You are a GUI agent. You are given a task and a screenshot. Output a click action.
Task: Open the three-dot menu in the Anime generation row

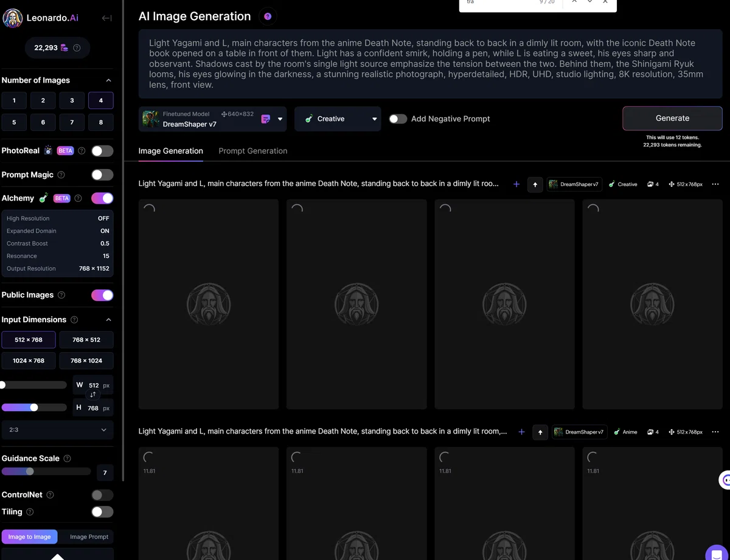tap(715, 432)
